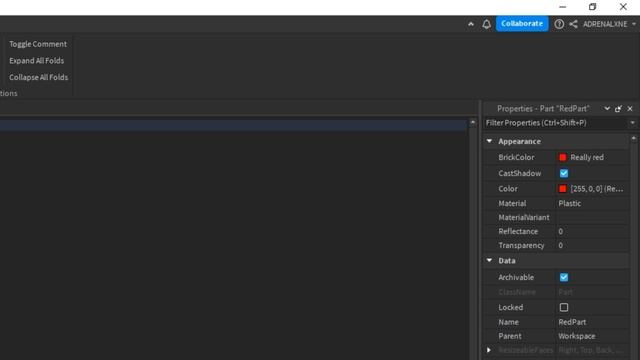Click the Material property label
This screenshot has width=640, height=360.
pyautogui.click(x=512, y=203)
